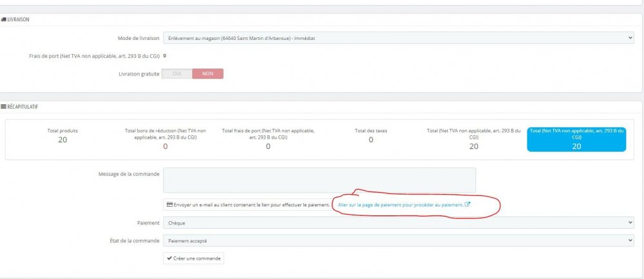Click the external link icon after paiement link
Viewport: 644px width, 279px height.
tap(468, 204)
